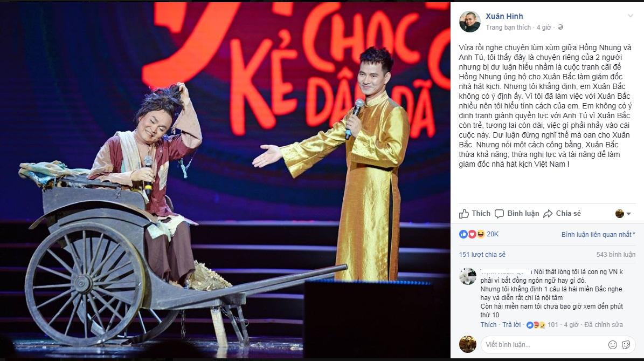This screenshot has width=644, height=361.
Task: Expand the Bình luận liên quan nhất sort menu
Action: [x=598, y=234]
